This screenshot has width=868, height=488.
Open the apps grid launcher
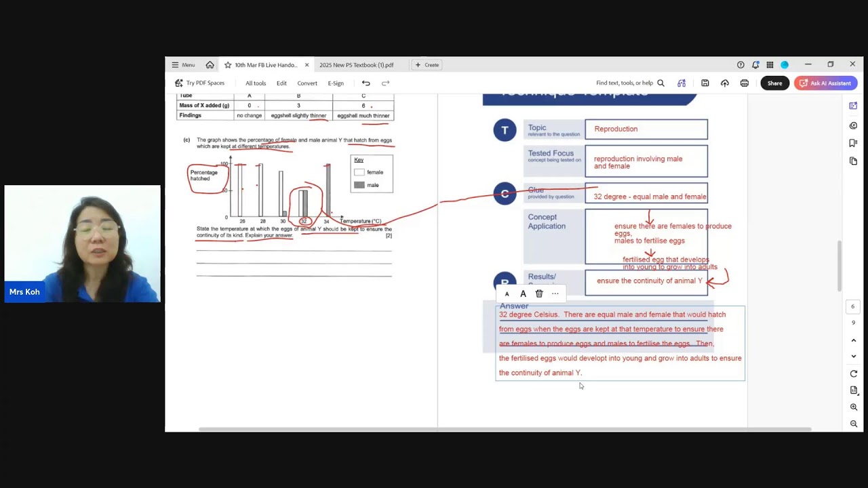pos(770,65)
